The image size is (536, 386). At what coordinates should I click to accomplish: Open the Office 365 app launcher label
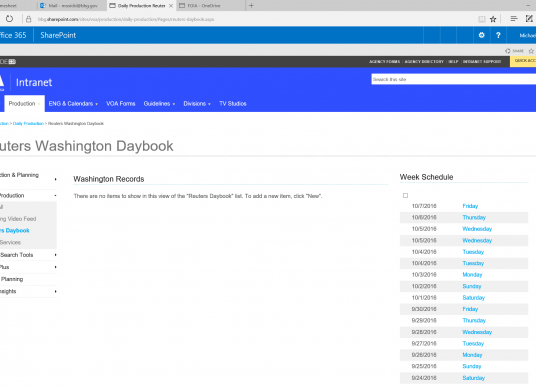(x=13, y=35)
